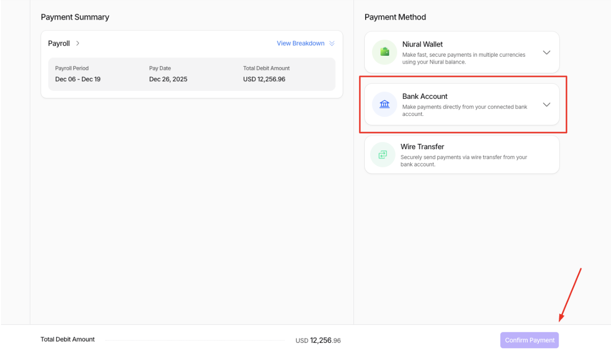Click the Payment Summary heading
This screenshot has width=611, height=364.
[x=75, y=17]
